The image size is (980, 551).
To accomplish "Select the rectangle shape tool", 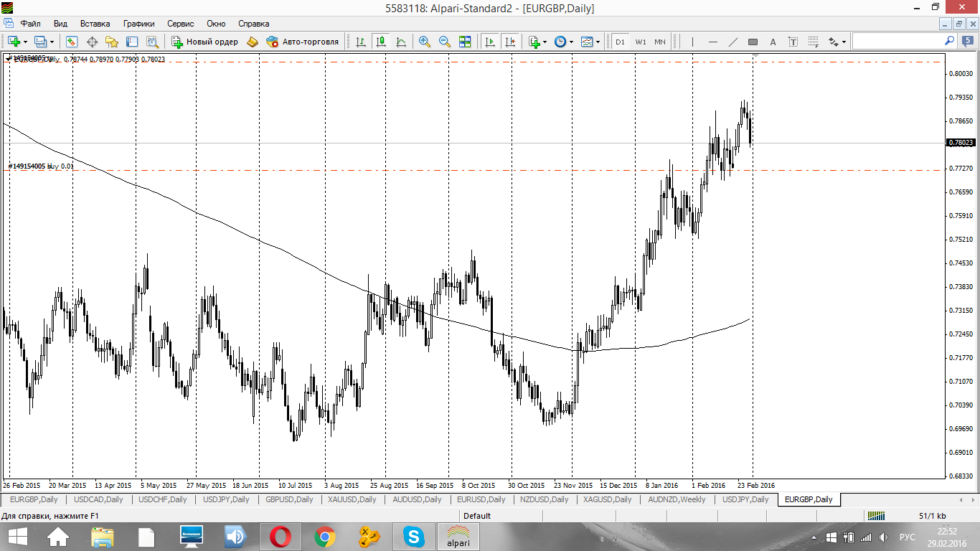I will pyautogui.click(x=753, y=42).
